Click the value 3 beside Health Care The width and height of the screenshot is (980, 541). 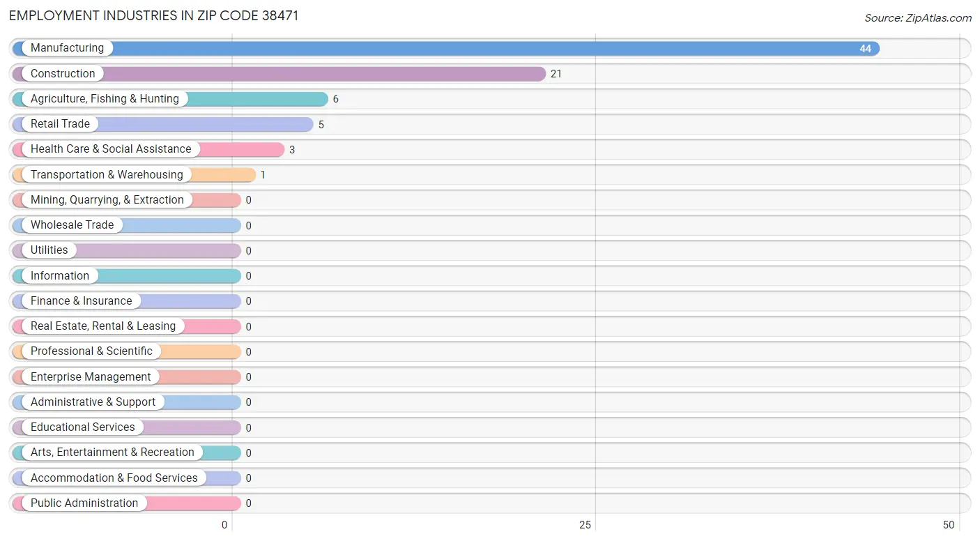(x=292, y=150)
